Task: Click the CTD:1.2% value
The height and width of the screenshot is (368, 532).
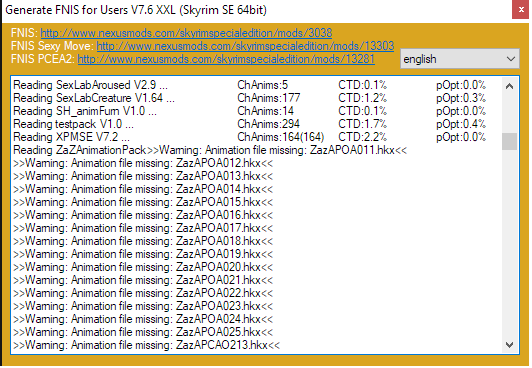Action: [x=362, y=98]
